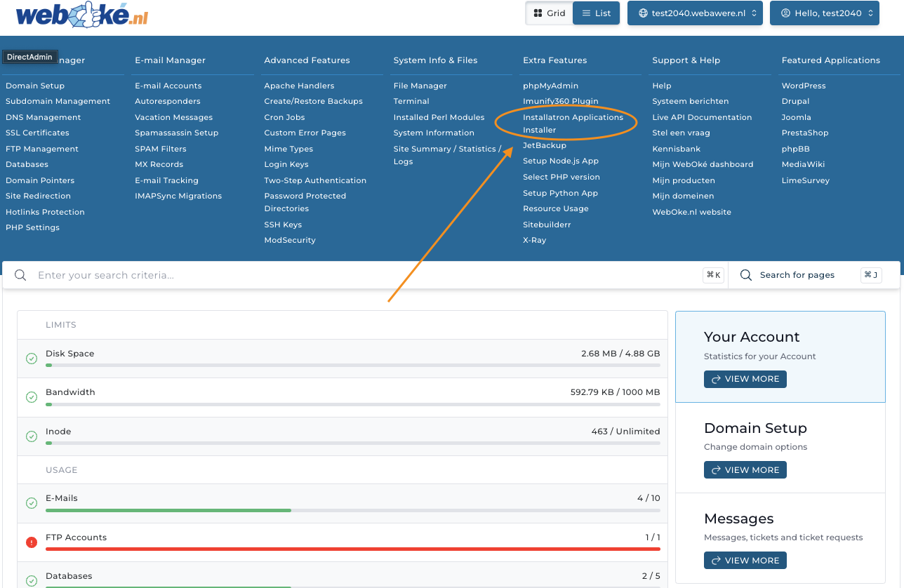Open the System Info & Files menu heading
The image size is (904, 588).
pyautogui.click(x=435, y=60)
